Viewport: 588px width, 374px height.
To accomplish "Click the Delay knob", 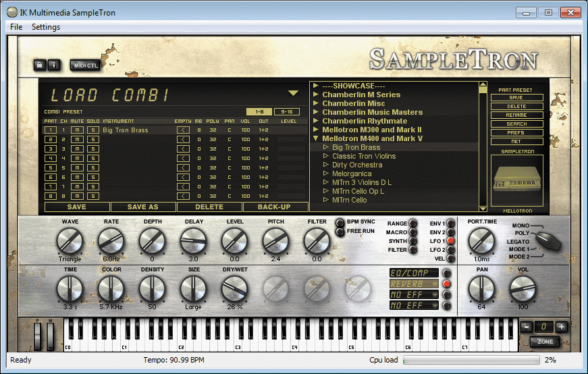I will tap(194, 241).
